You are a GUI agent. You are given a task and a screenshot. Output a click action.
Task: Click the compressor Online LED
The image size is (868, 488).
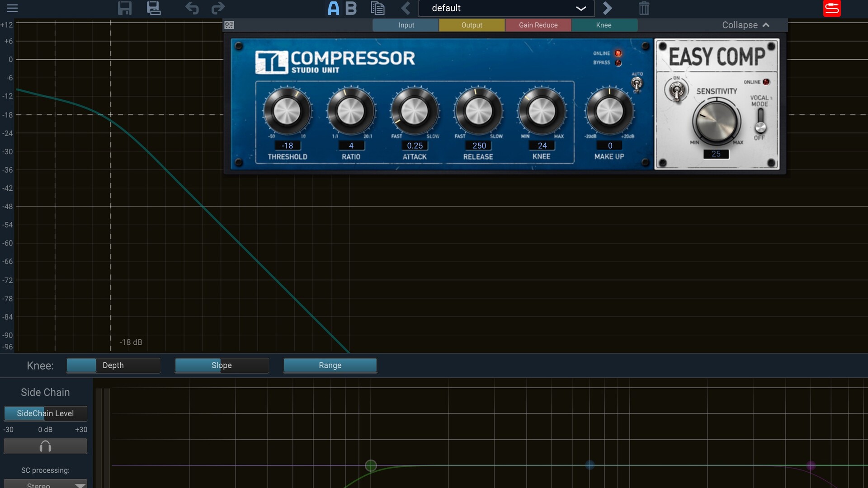click(x=618, y=53)
